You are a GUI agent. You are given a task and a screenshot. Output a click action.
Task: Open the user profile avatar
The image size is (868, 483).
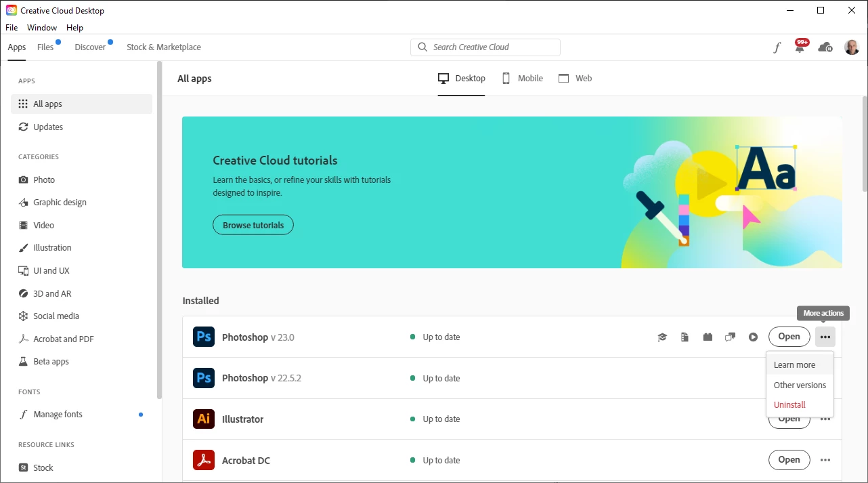[852, 47]
